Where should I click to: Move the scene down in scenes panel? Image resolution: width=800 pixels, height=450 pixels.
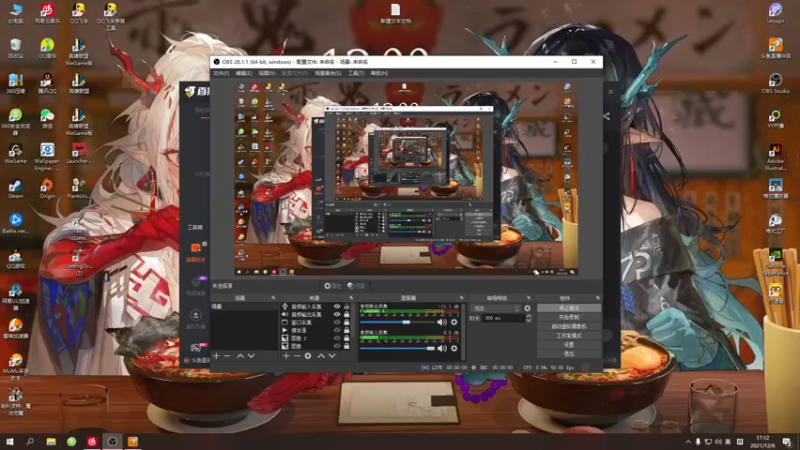251,356
